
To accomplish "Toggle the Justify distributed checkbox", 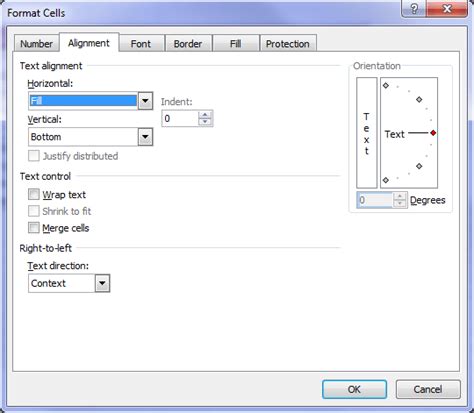I will 34,156.
